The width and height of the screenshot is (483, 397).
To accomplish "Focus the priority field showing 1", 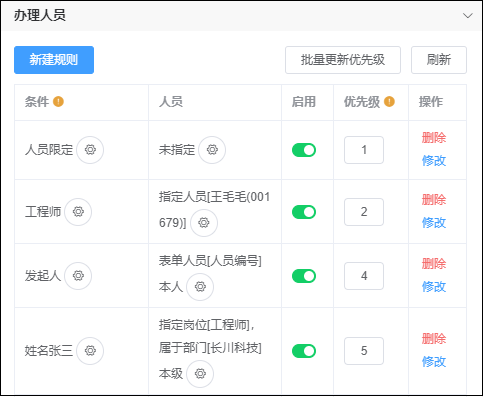I will coord(364,150).
